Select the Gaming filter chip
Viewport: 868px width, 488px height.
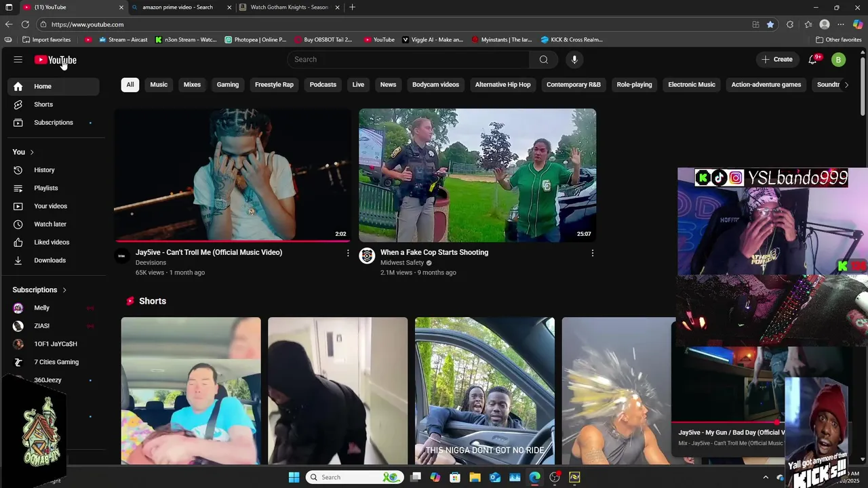(x=228, y=85)
